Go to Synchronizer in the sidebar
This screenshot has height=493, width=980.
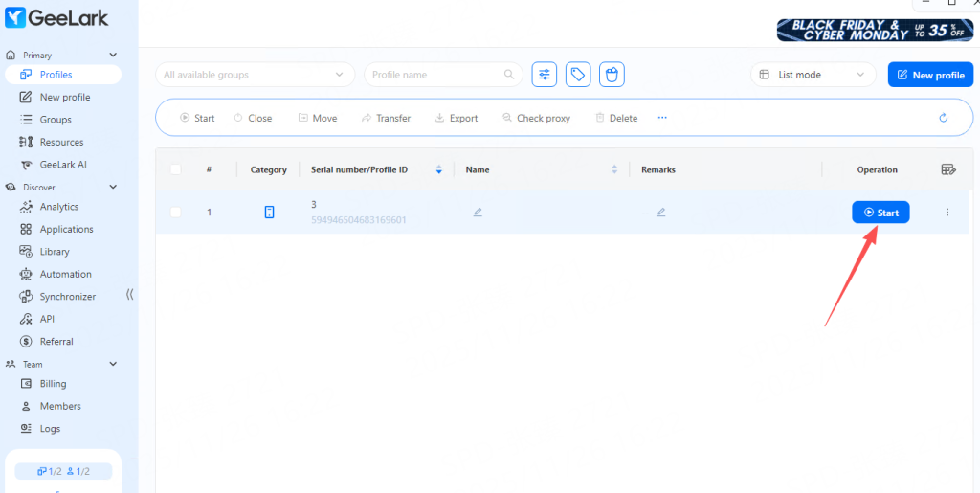coord(67,297)
